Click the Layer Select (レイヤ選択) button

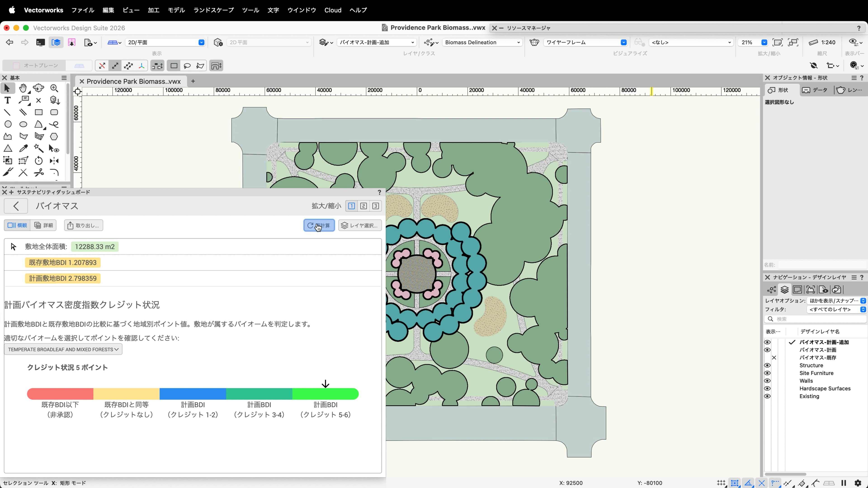tap(360, 225)
